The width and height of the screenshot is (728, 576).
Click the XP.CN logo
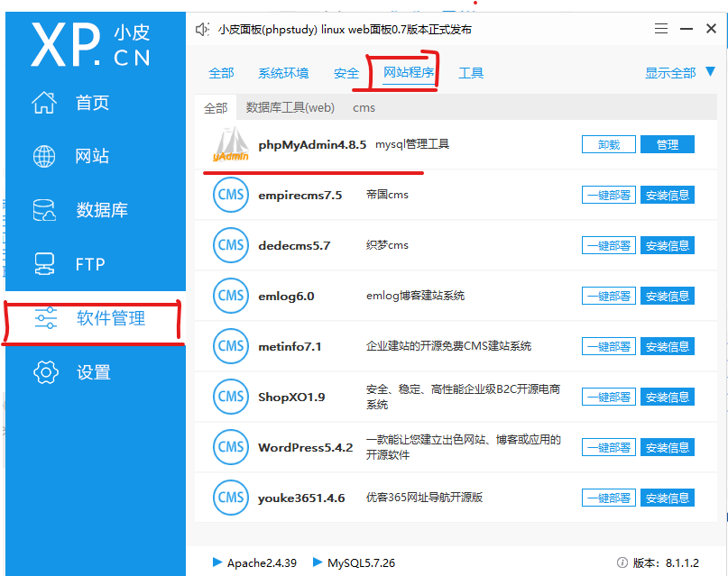91,44
